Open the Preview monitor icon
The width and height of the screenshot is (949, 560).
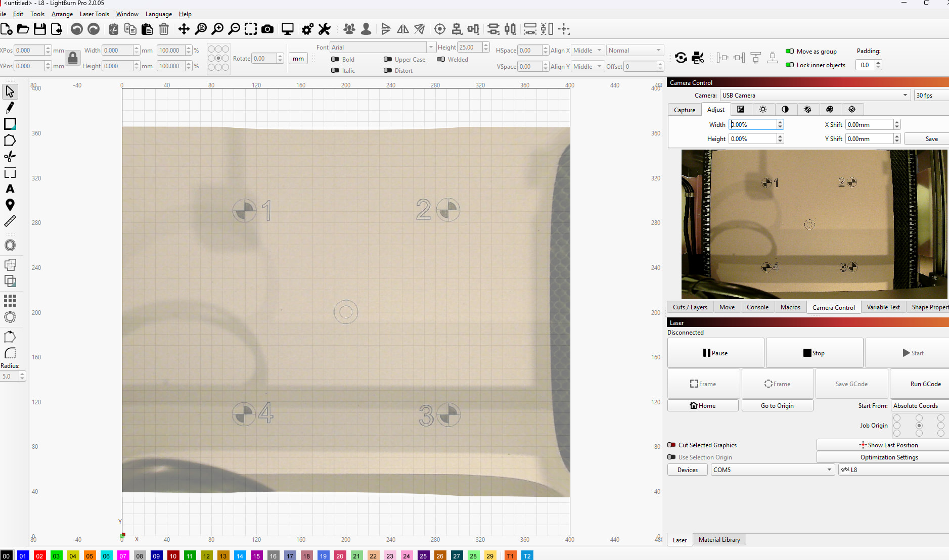point(287,29)
